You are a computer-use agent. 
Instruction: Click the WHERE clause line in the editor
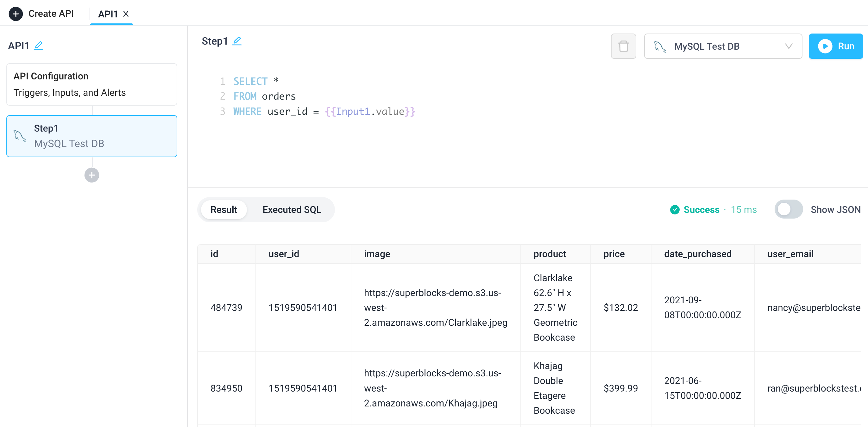[247, 111]
